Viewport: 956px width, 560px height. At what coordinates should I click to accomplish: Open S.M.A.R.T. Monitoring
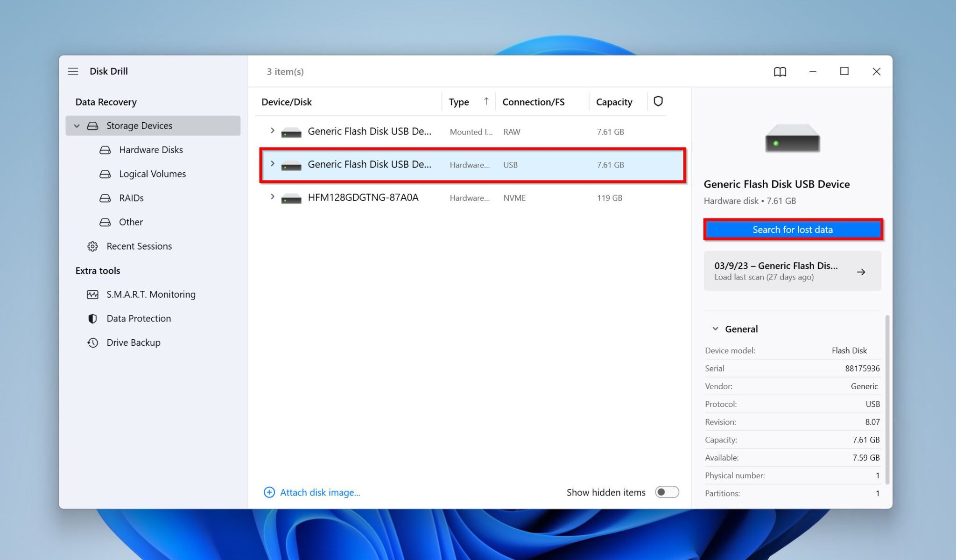point(151,294)
